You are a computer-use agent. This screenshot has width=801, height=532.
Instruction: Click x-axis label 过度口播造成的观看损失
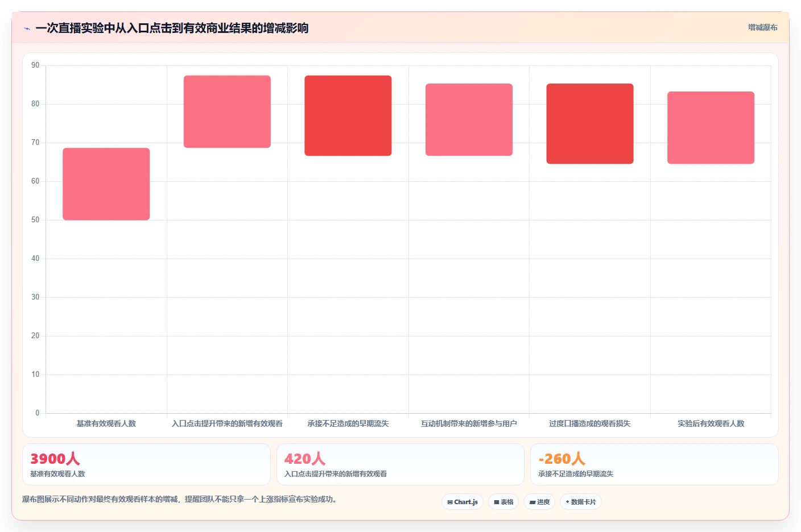590,423
